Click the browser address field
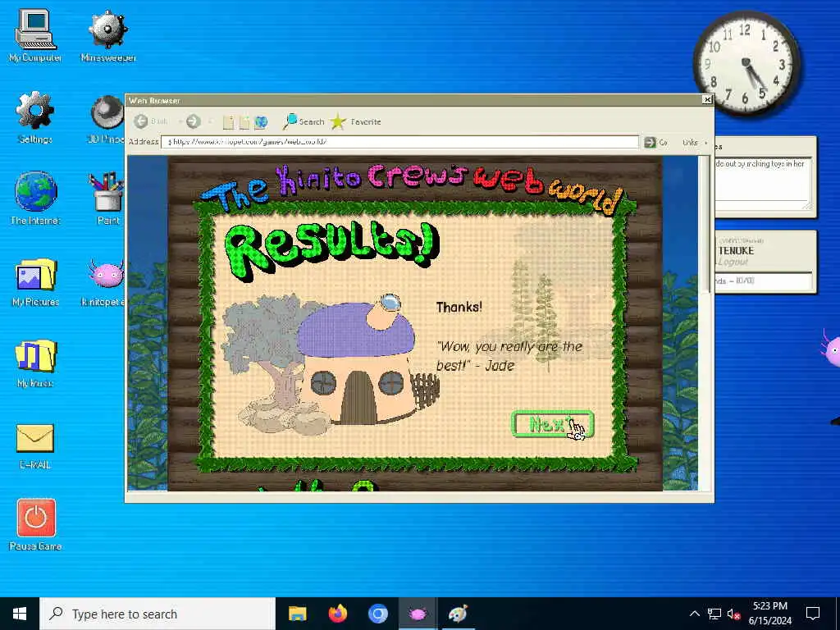 (399, 142)
